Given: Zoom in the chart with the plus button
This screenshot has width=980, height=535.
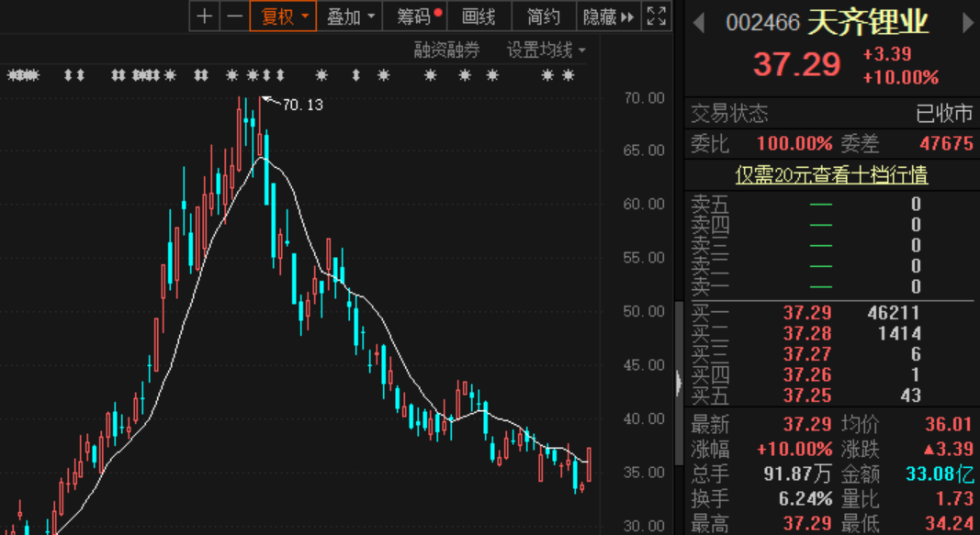Looking at the screenshot, I should [204, 17].
